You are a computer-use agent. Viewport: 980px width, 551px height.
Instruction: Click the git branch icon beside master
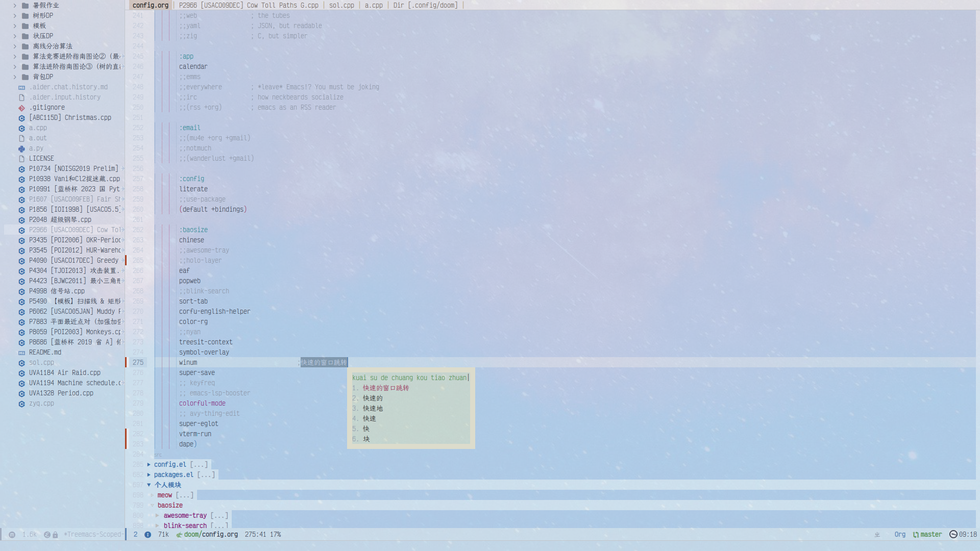[916, 535]
